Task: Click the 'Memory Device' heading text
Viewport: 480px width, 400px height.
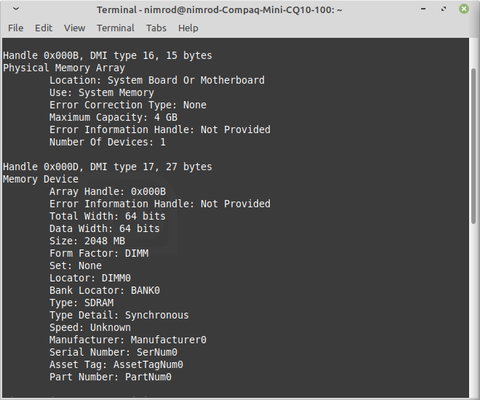Action: pos(41,179)
